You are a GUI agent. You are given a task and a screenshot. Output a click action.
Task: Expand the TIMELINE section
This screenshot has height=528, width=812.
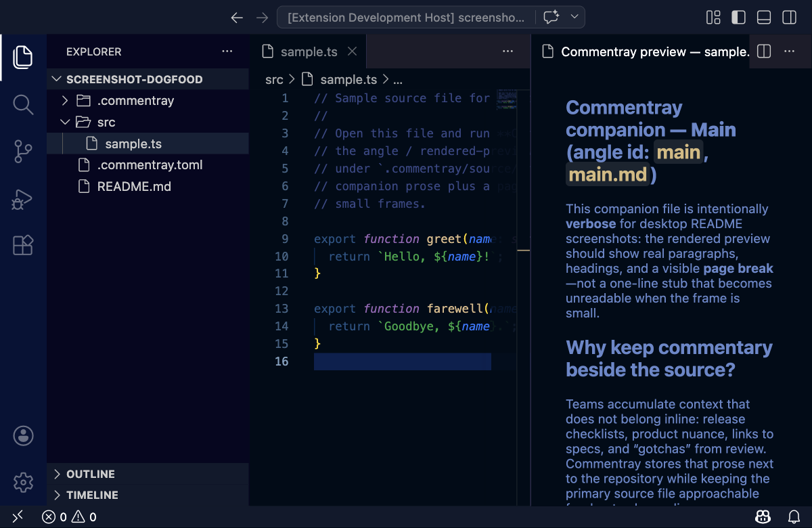pyautogui.click(x=148, y=495)
